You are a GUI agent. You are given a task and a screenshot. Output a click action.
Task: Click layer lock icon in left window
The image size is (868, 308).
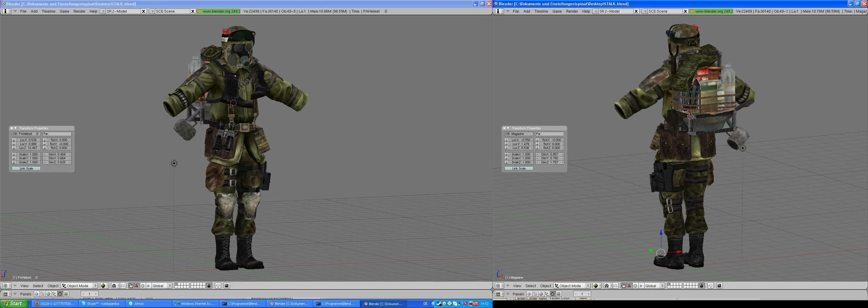[209, 286]
